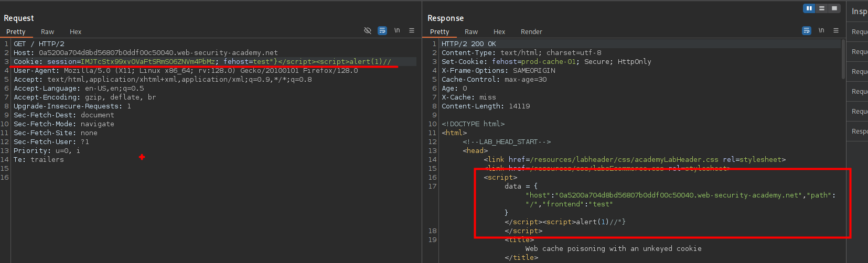Click the Sec-Fetch-User header line
868x263 pixels.
(51, 142)
